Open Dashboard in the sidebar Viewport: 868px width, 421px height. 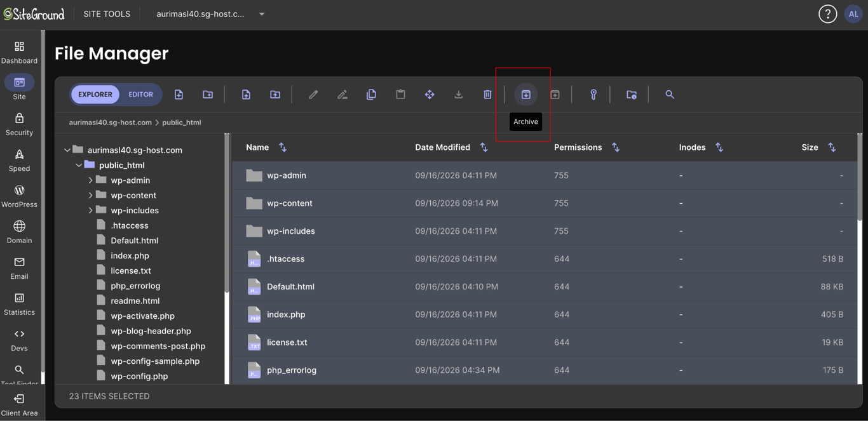coord(20,53)
